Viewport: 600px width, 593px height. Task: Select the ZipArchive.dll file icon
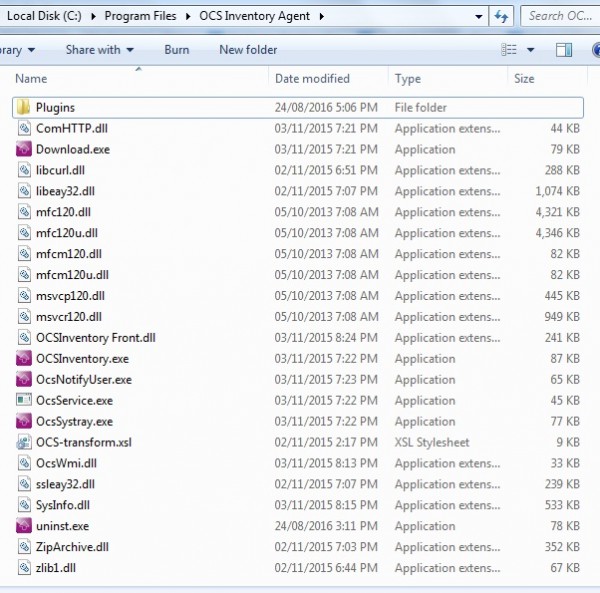click(24, 547)
